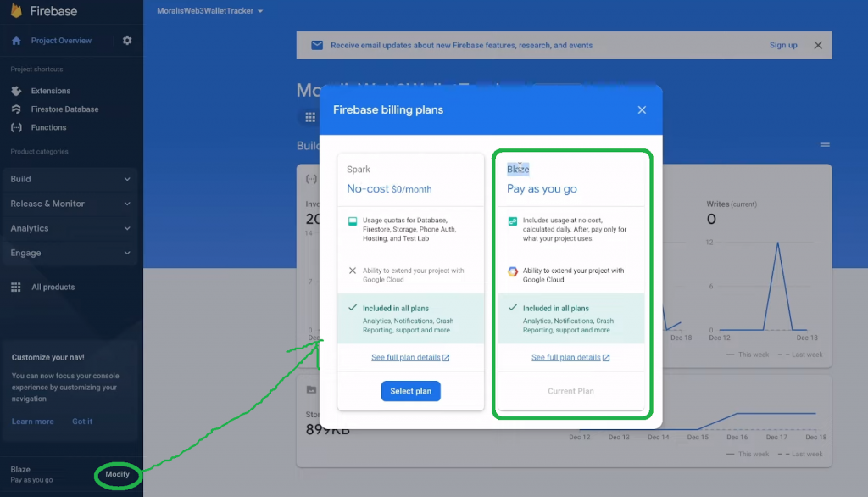Click the No-cost $0/month heading

click(389, 189)
